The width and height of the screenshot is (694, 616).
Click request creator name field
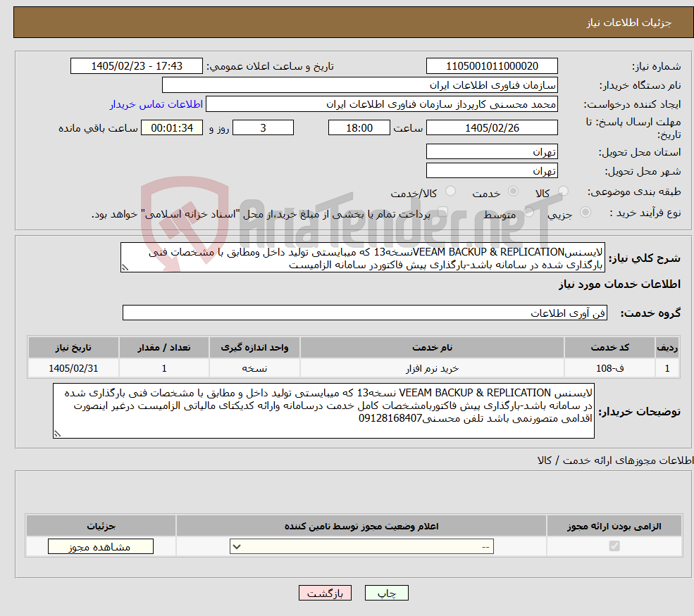(x=381, y=104)
